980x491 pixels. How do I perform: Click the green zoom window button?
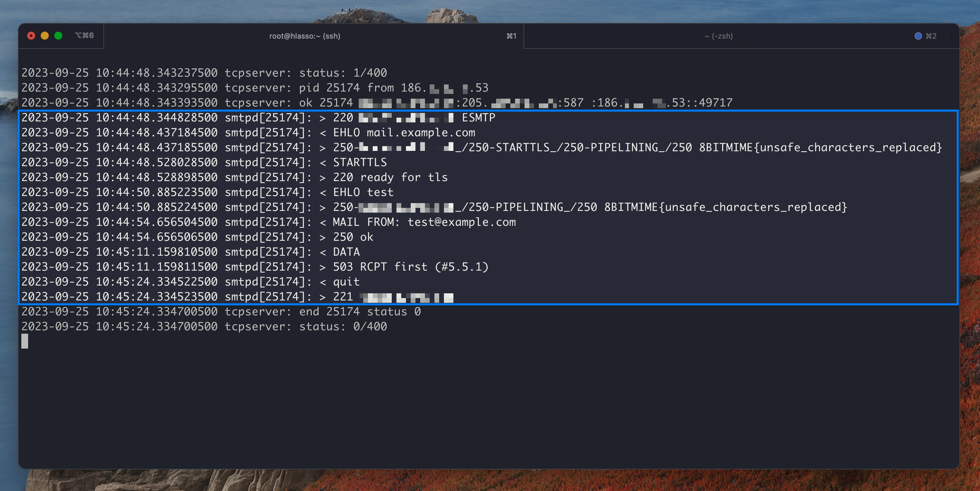tap(58, 36)
